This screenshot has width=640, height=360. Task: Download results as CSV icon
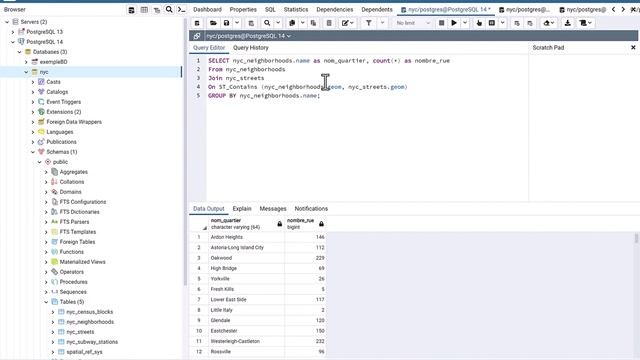[567, 23]
